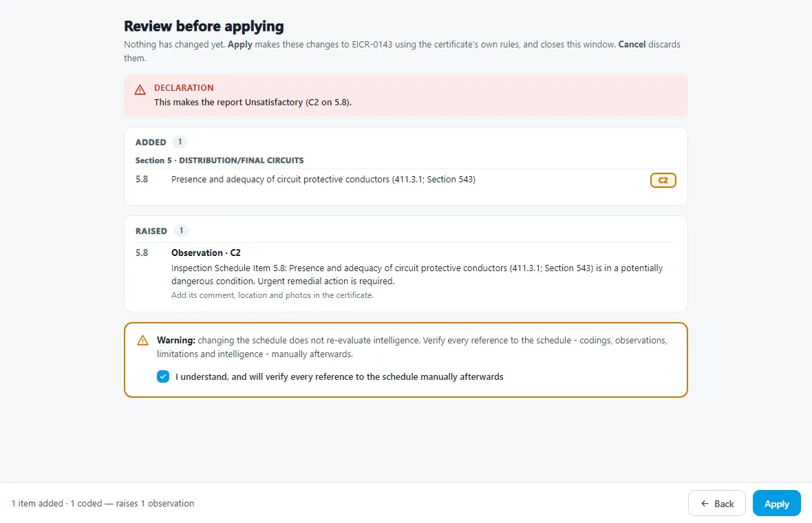Click the 'I understand, and will verify' label text
The width and height of the screenshot is (812, 523).
click(x=339, y=377)
